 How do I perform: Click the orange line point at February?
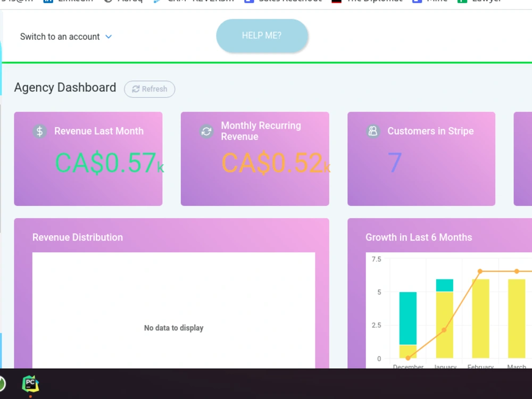(480, 271)
